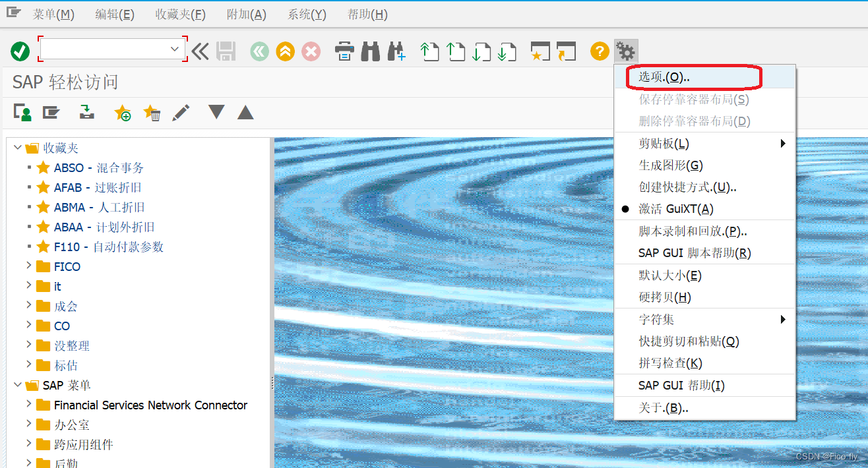Click the Previous Page icon
The height and width of the screenshot is (468, 868).
455,51
